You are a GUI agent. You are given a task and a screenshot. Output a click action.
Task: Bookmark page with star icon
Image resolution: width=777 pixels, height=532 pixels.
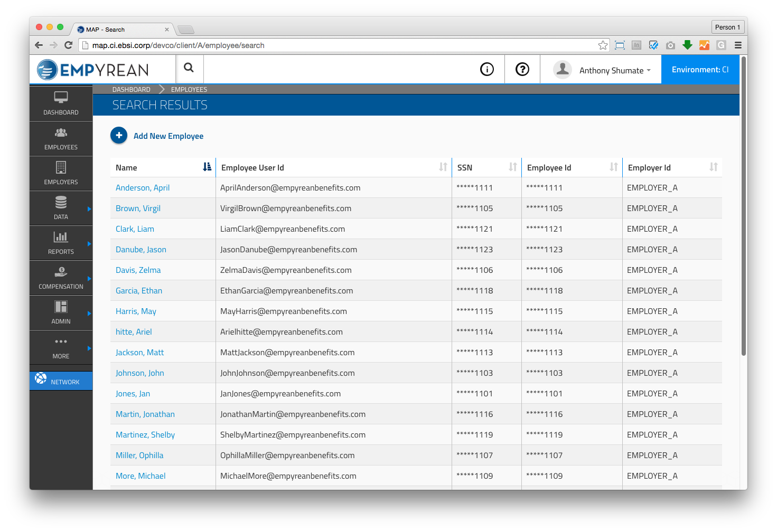[x=603, y=45]
